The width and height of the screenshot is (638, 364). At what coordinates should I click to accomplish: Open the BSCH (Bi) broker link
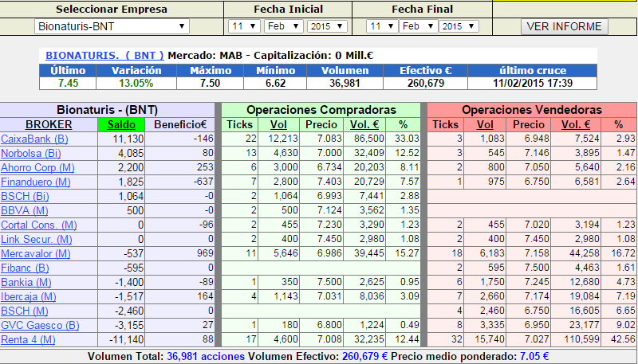coord(25,197)
